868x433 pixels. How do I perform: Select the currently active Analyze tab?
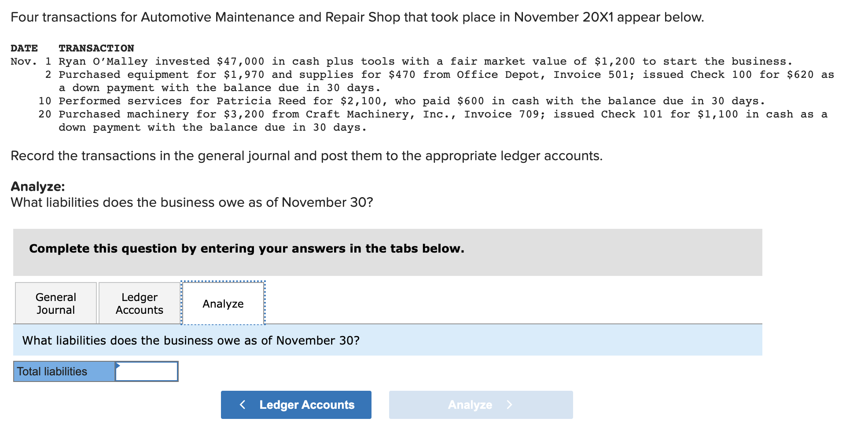click(222, 303)
